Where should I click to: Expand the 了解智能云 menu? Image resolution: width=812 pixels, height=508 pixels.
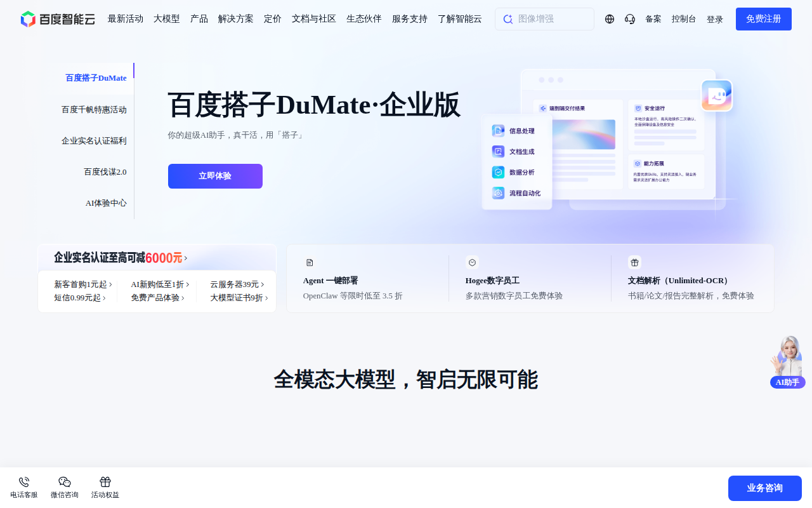[x=460, y=19]
